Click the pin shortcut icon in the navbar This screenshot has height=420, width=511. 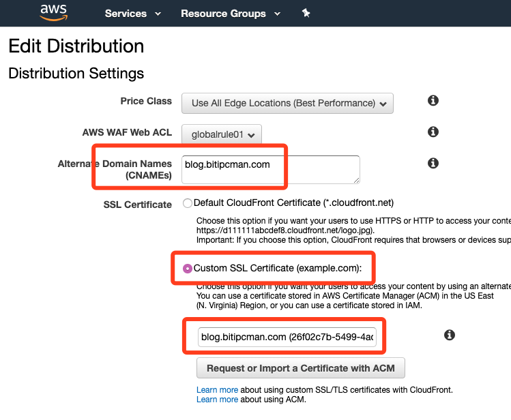click(x=306, y=13)
